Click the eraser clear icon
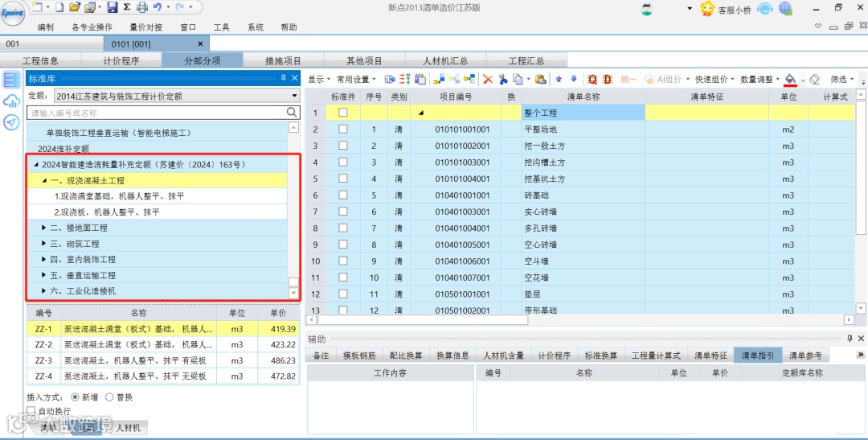The width and height of the screenshot is (868, 440). tap(813, 80)
